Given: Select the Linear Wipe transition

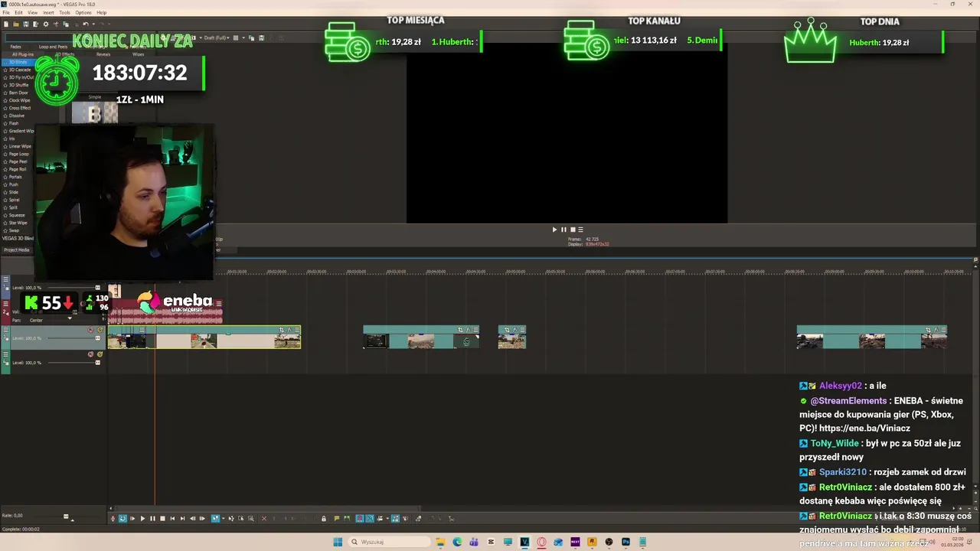Looking at the screenshot, I should point(18,146).
